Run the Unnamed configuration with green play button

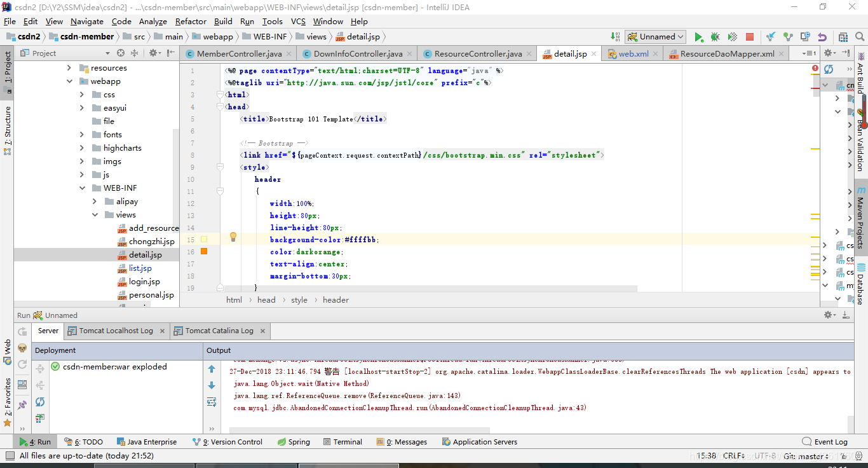point(698,37)
